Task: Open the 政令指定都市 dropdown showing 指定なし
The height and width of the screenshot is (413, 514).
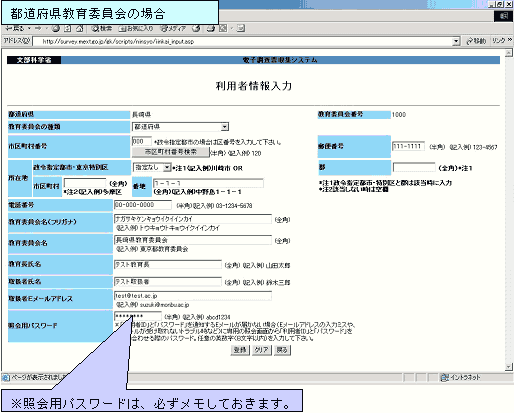Action: point(152,167)
